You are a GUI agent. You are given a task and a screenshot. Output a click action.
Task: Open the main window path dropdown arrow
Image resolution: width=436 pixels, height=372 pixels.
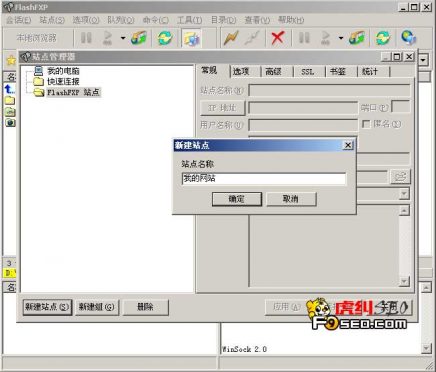point(423,60)
